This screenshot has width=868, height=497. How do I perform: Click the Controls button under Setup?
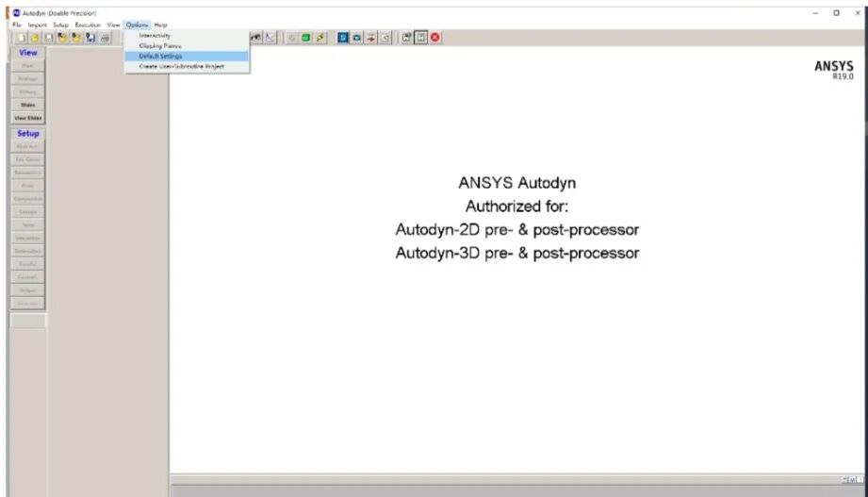point(27,277)
